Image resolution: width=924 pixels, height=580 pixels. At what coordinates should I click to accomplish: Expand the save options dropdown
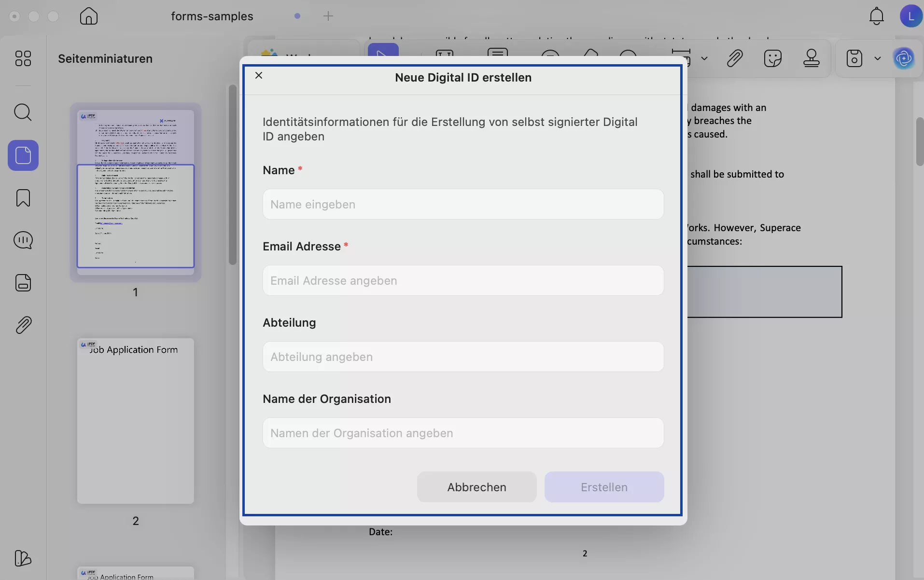(x=878, y=58)
